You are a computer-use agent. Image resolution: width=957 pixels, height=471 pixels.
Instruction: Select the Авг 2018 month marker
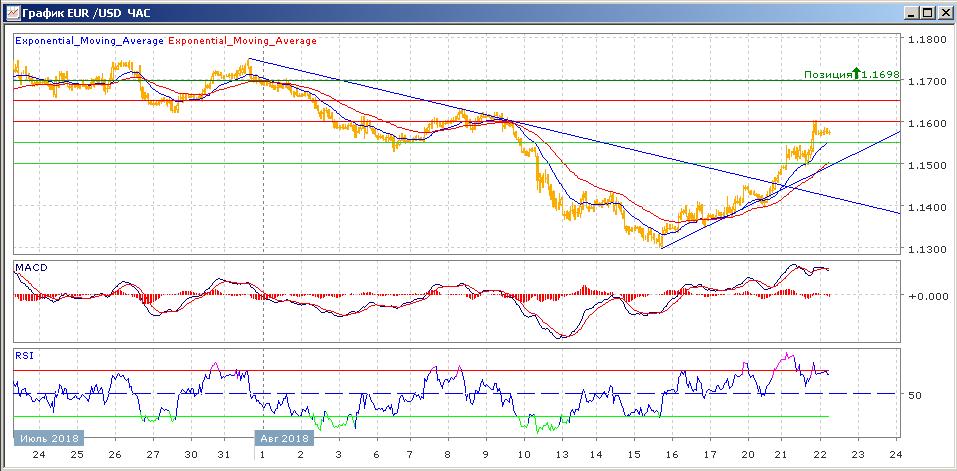tap(284, 438)
